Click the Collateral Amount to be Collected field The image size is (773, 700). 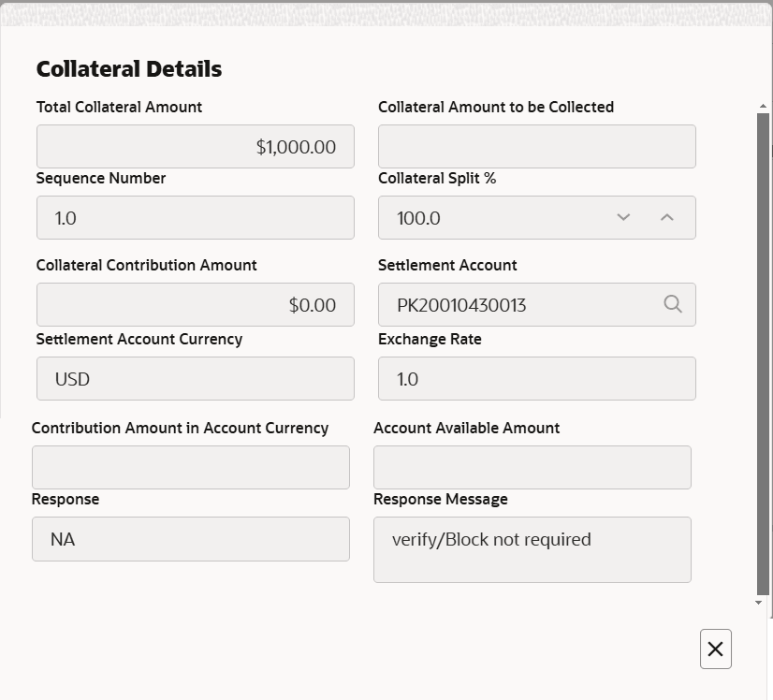coord(536,146)
